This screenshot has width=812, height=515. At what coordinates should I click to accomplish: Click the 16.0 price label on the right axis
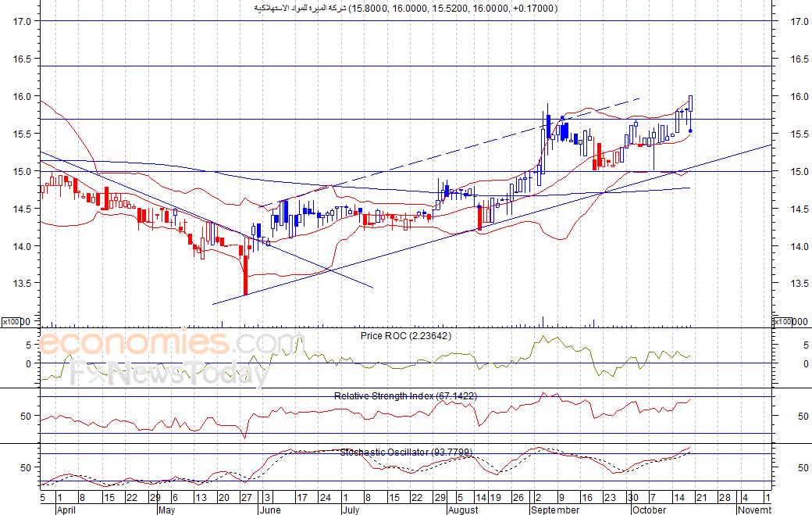point(800,96)
